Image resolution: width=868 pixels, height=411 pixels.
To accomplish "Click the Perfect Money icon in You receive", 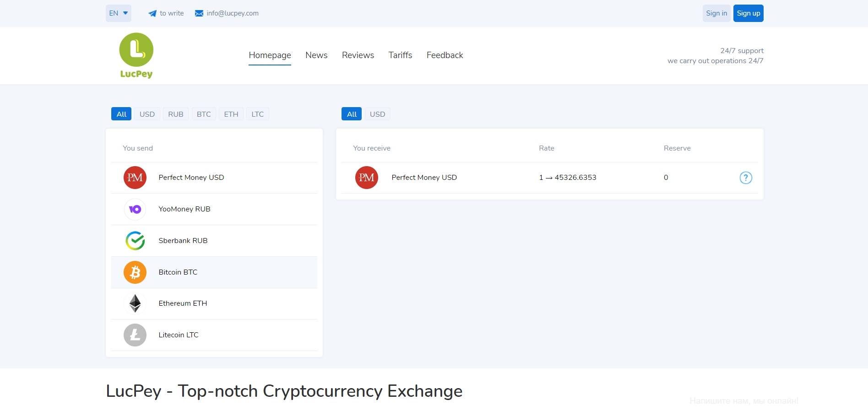I will point(367,178).
